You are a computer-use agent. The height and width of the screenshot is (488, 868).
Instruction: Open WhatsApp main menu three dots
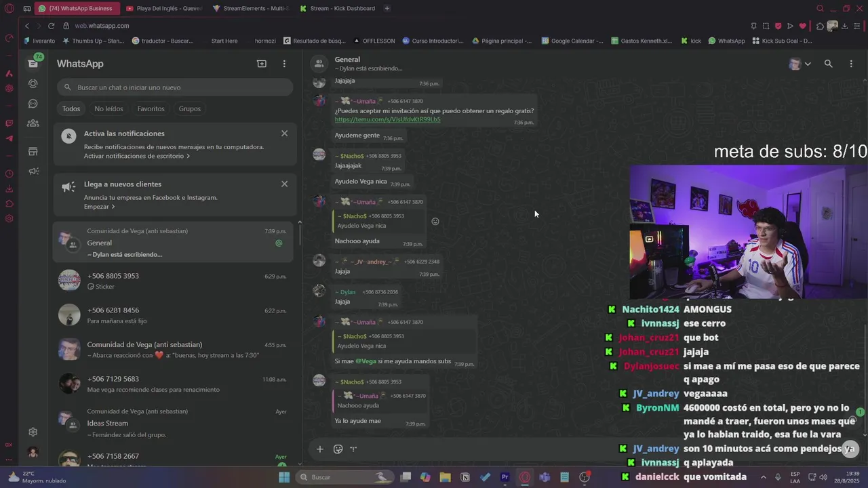284,64
